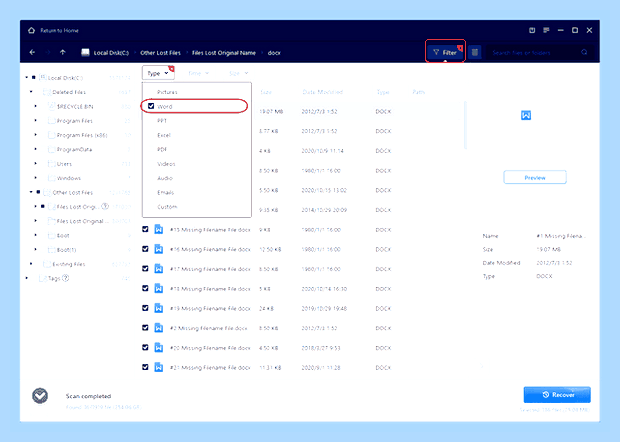Screen dimensions: 620x442
Task: Click the Local Disk(C:) drive icon in breadcrumb
Action: tap(85, 53)
